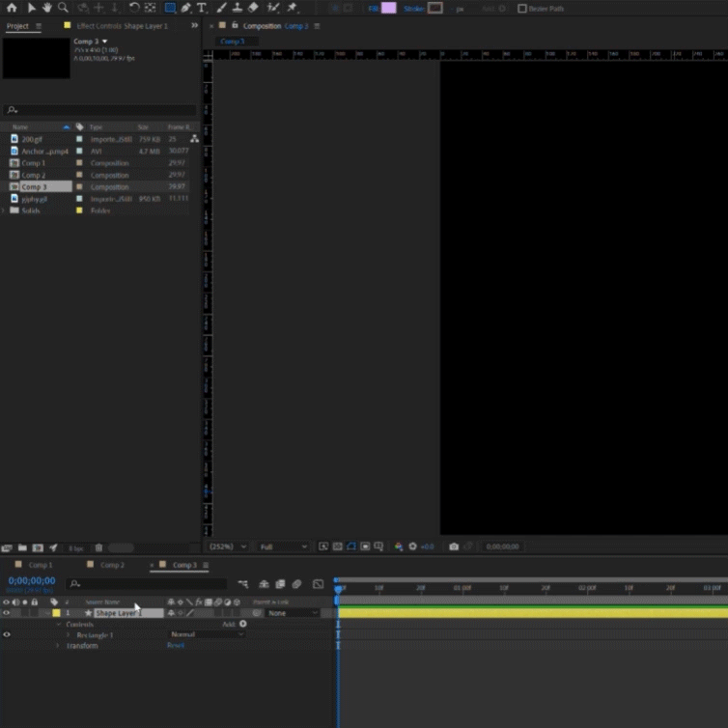
Task: Take snapshot with camera icon
Action: point(454,546)
